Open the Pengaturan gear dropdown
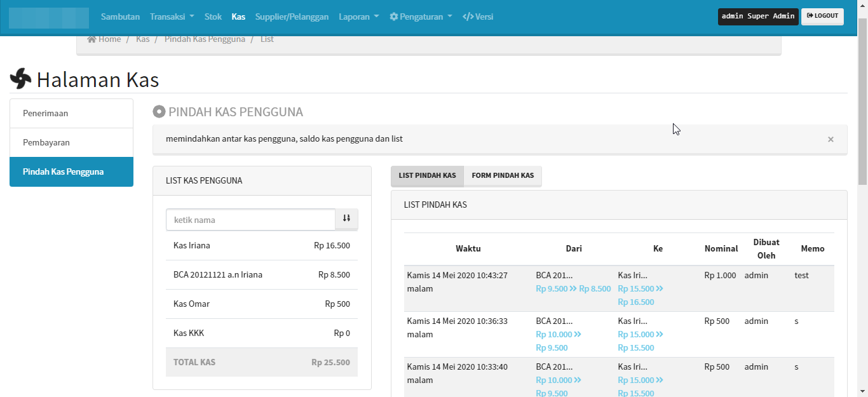 [x=421, y=17]
